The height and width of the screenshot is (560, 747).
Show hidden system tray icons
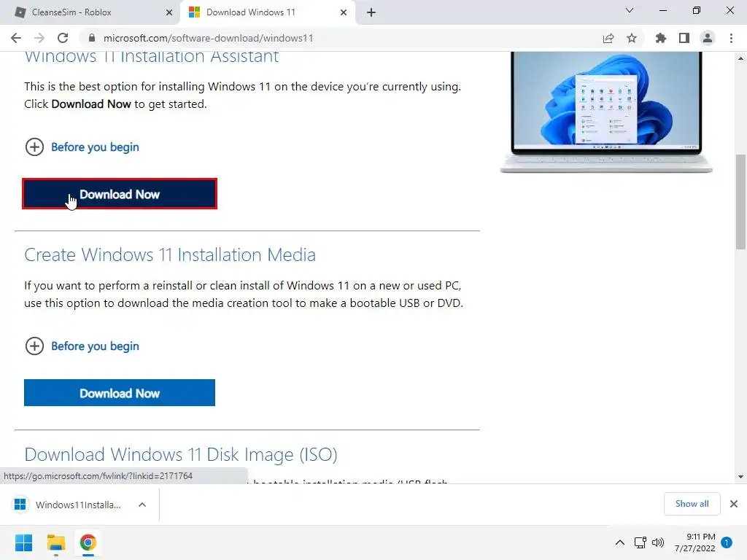tap(620, 542)
